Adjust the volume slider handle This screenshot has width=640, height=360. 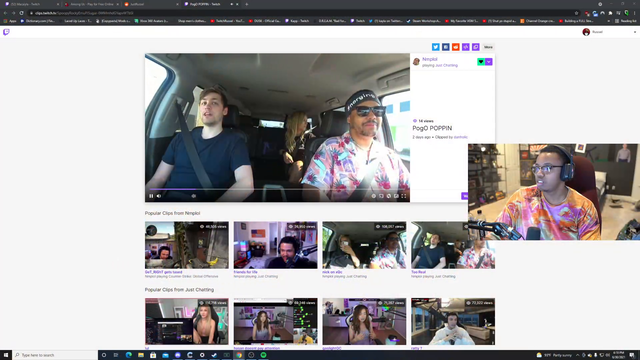(x=193, y=196)
